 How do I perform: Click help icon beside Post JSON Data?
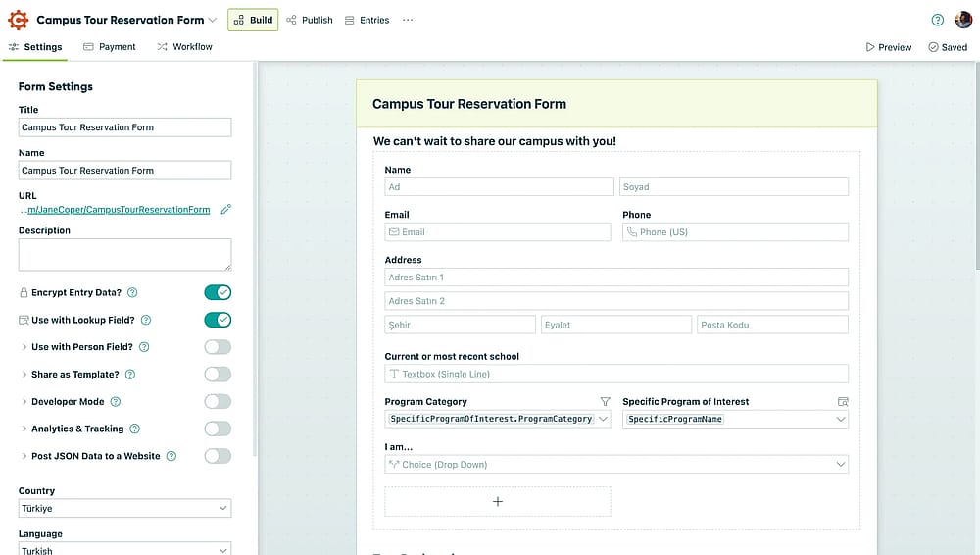(171, 456)
